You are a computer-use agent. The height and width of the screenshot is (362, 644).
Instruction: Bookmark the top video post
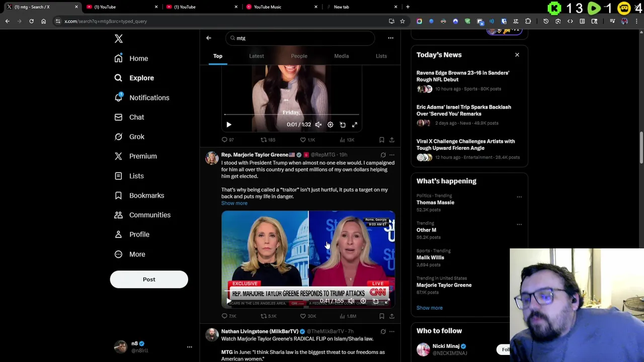382,140
